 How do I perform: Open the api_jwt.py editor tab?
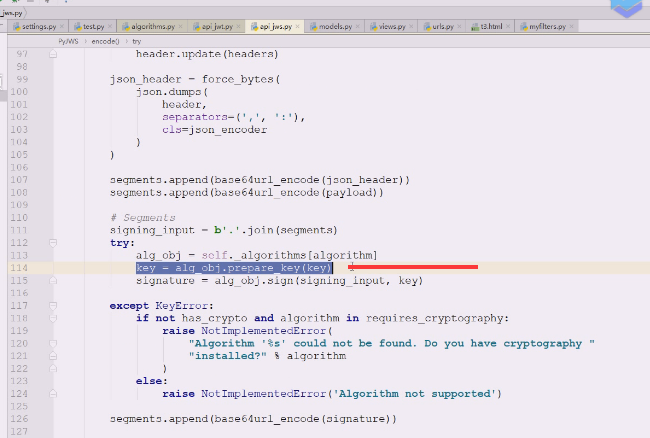click(x=217, y=27)
